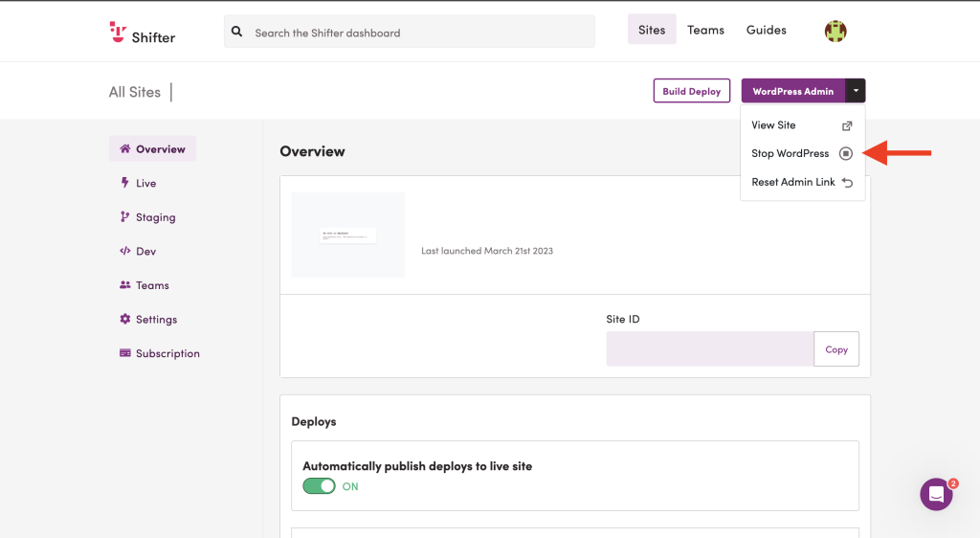This screenshot has width=980, height=538.
Task: Go to the All Sites link
Action: (134, 92)
